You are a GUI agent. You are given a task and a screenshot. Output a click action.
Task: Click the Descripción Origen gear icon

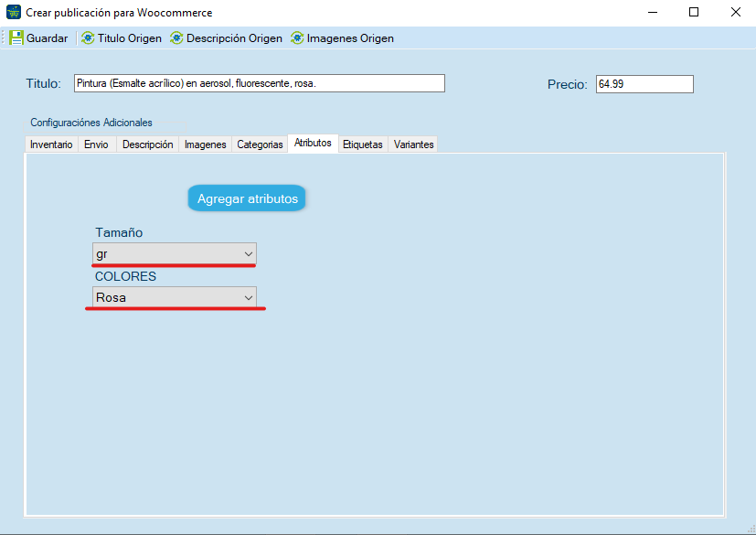point(176,38)
